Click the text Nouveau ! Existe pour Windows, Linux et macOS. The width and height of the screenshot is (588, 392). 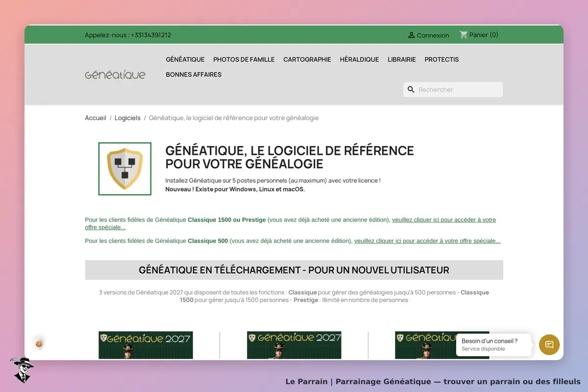[235, 189]
